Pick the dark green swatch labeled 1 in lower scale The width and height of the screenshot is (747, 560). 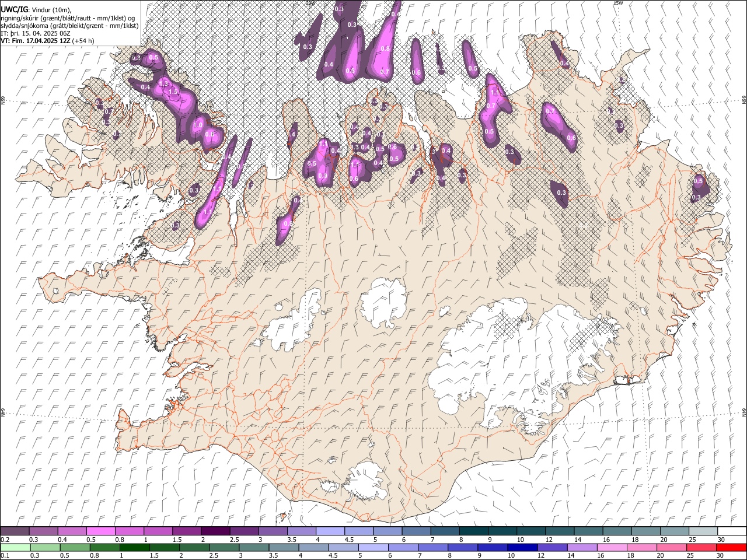135,548
